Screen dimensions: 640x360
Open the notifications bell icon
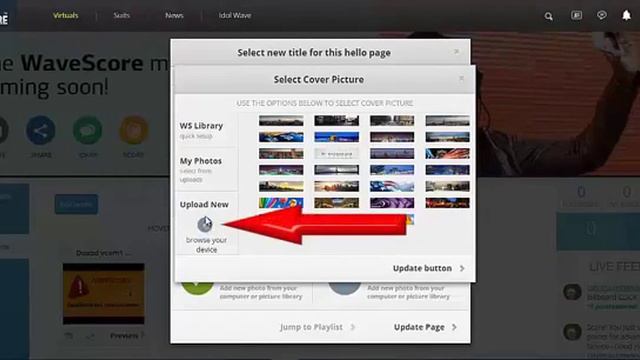626,16
